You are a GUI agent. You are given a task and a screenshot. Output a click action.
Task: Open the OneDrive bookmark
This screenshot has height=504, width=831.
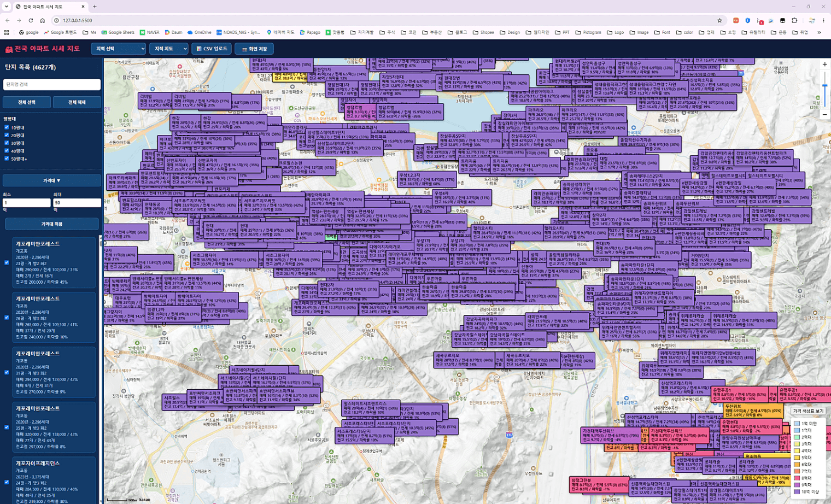coord(199,32)
